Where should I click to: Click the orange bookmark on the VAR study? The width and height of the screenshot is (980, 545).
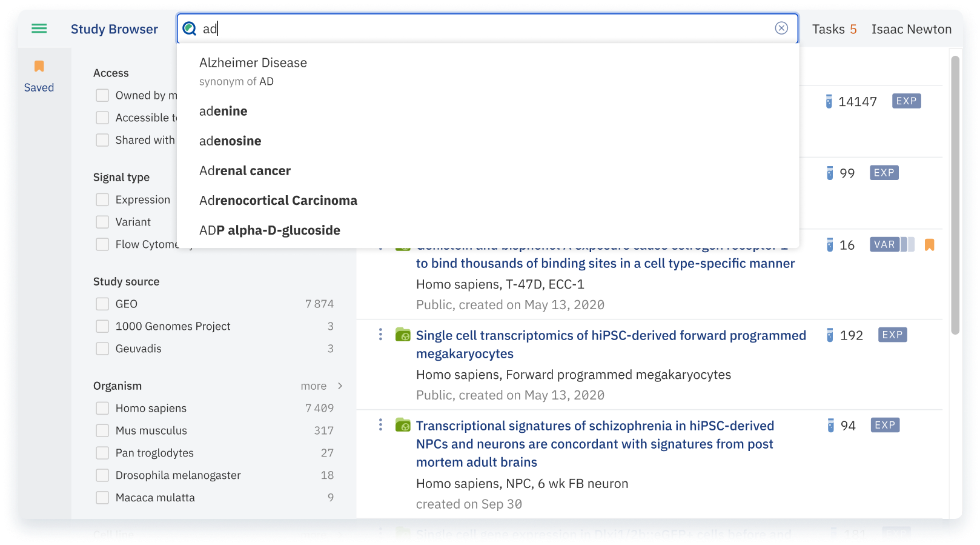pyautogui.click(x=929, y=245)
